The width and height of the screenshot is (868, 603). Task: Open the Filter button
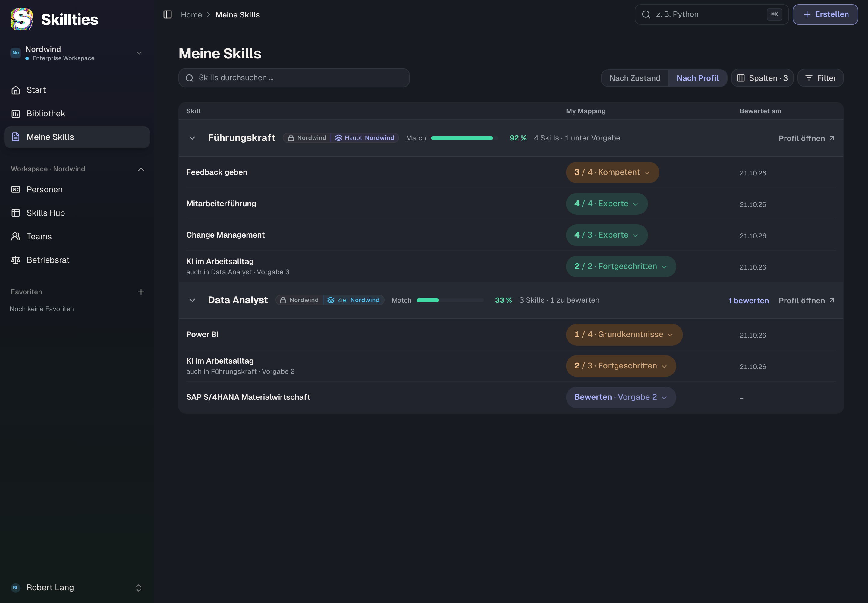(820, 78)
